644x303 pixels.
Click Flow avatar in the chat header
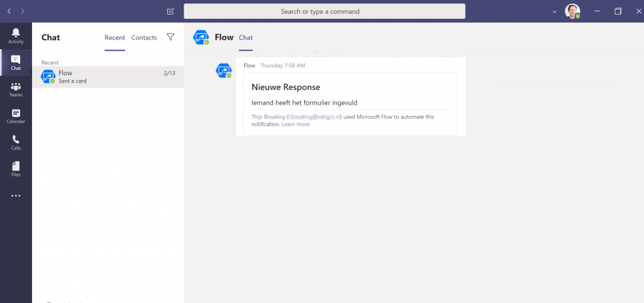pos(201,37)
